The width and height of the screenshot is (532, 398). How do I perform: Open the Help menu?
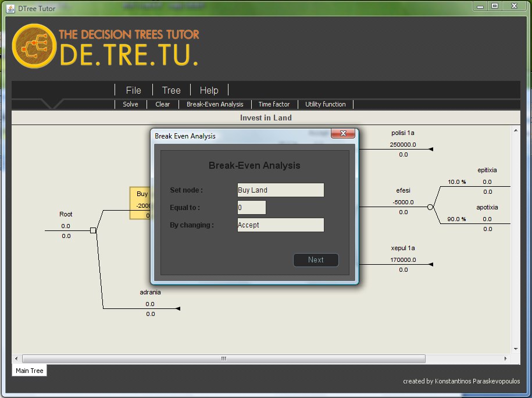tap(209, 90)
